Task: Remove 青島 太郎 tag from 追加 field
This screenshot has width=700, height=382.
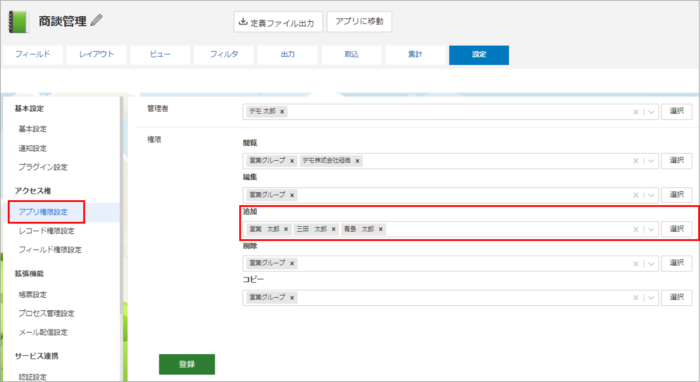Action: pos(381,229)
